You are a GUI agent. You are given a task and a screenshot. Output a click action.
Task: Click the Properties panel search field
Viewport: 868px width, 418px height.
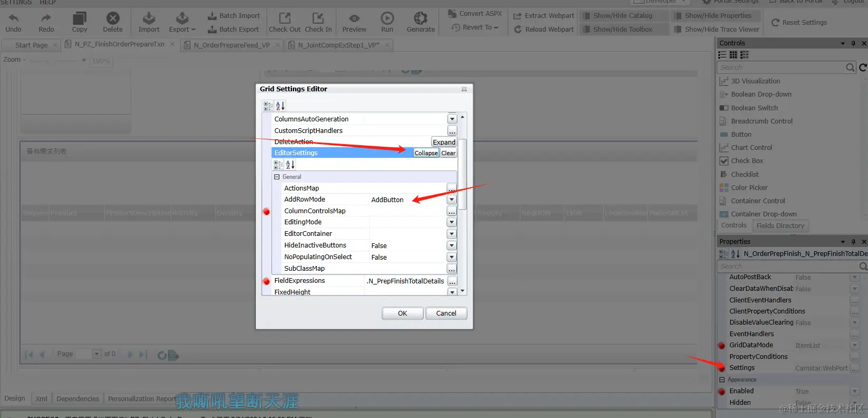(788, 267)
